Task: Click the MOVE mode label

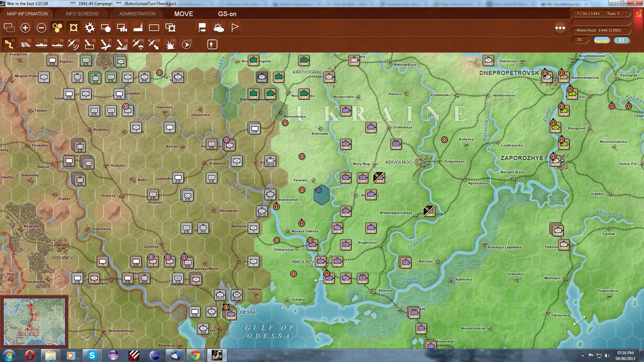Action: pyautogui.click(x=183, y=14)
